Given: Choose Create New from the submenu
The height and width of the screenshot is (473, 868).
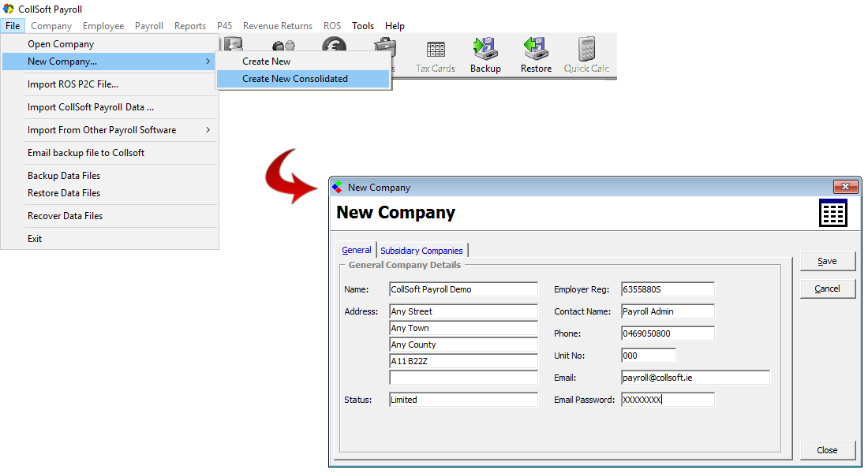Looking at the screenshot, I should click(267, 61).
